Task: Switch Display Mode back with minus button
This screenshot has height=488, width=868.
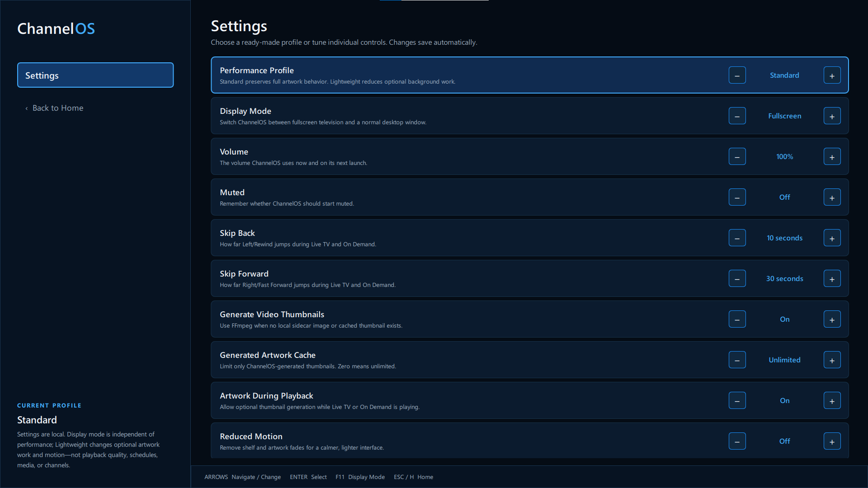Action: (737, 116)
